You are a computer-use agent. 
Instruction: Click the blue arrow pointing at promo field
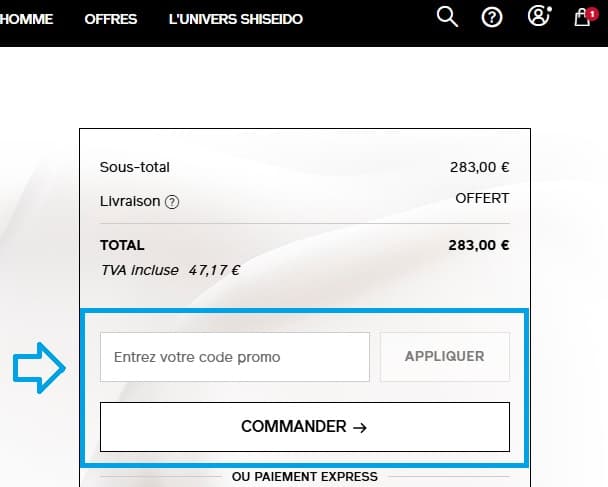[x=38, y=368]
